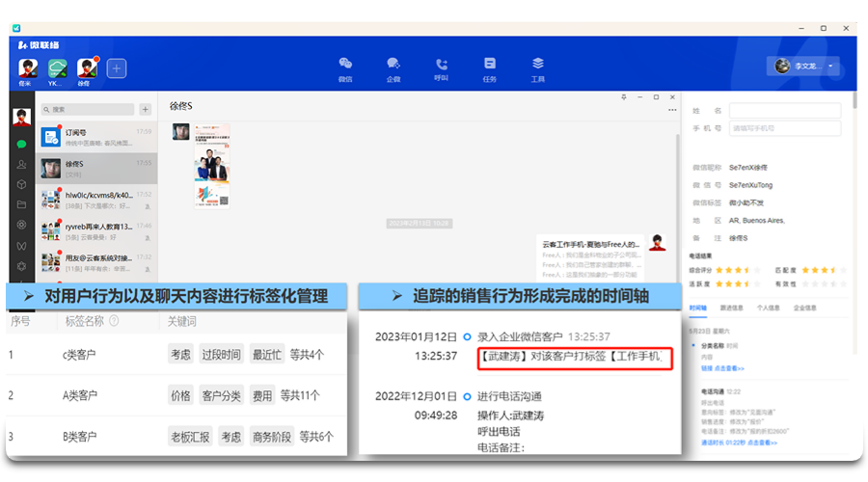Open the 工具 tools module
The height and width of the screenshot is (482, 868).
pyautogui.click(x=538, y=67)
